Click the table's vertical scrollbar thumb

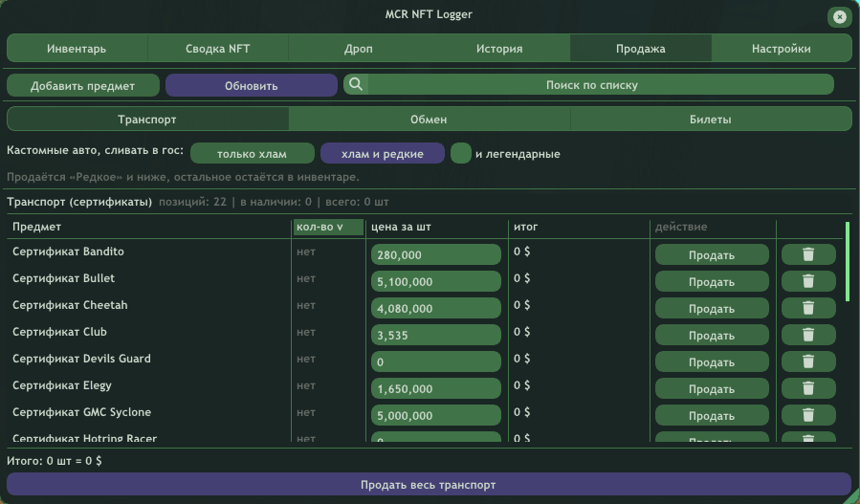(848, 262)
